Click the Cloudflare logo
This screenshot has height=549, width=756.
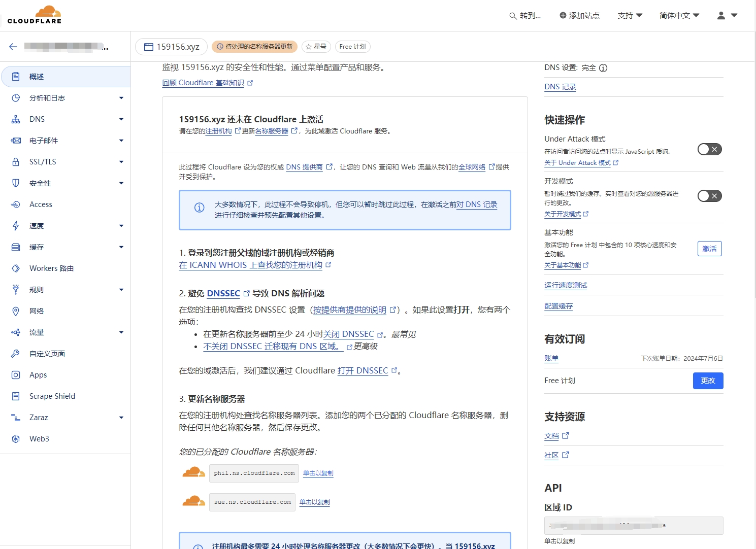(35, 15)
